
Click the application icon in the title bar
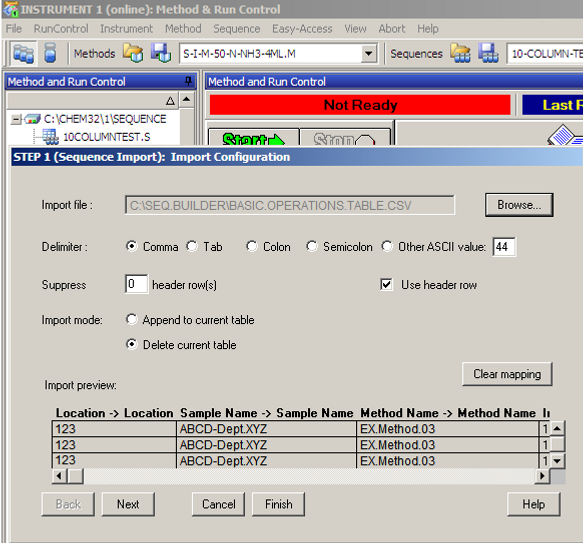coord(10,9)
